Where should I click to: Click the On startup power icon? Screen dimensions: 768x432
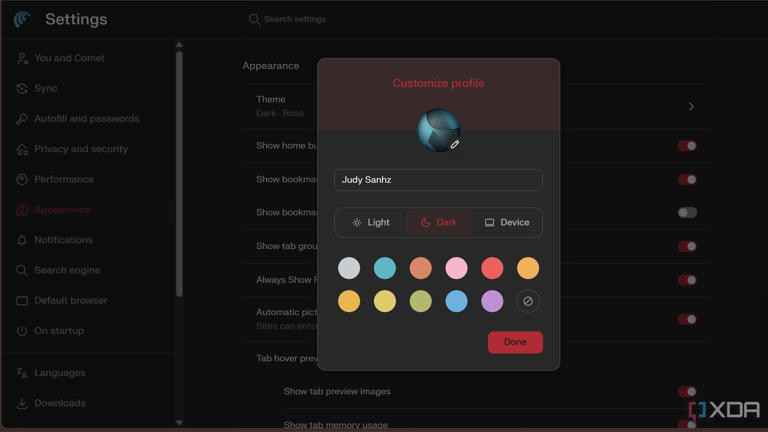22,331
